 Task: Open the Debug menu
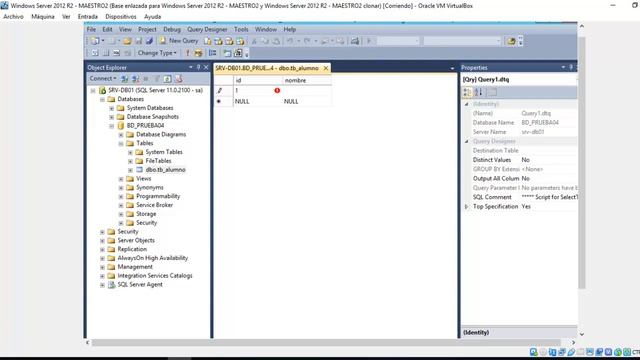[172, 29]
